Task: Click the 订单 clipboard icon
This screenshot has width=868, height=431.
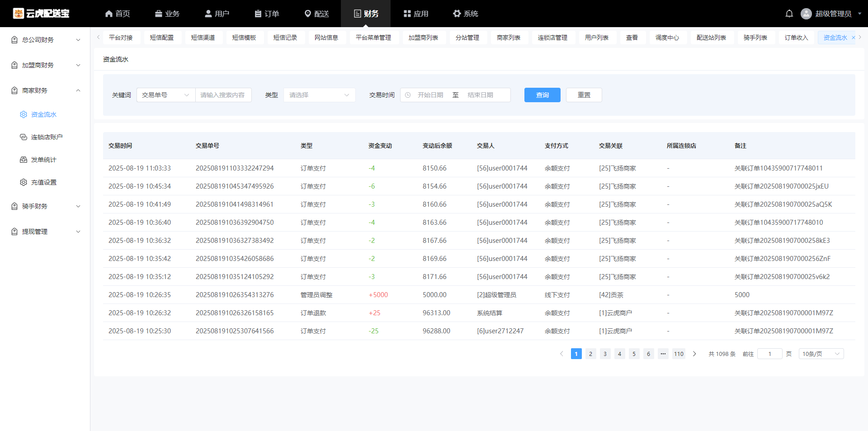Action: pyautogui.click(x=258, y=14)
